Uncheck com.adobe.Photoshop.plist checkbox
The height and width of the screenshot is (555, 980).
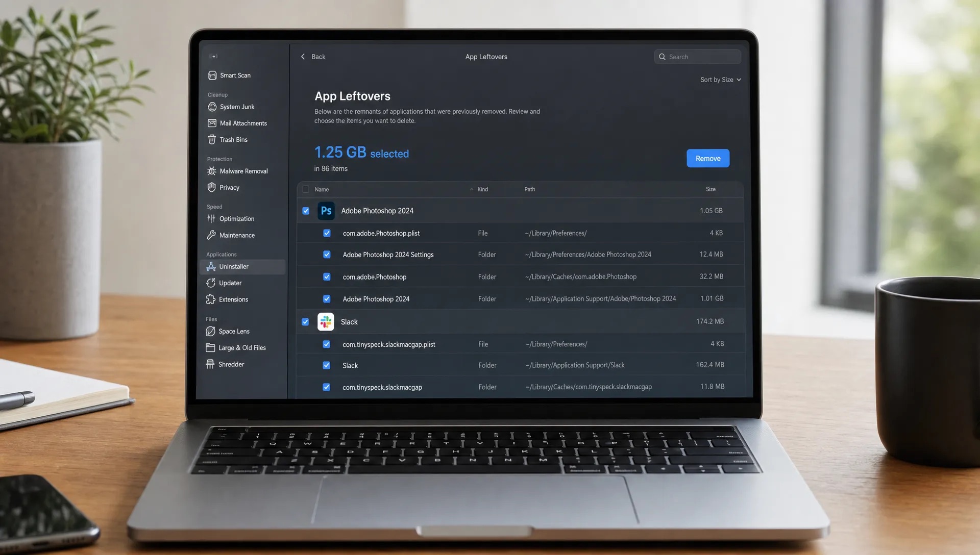pos(327,233)
